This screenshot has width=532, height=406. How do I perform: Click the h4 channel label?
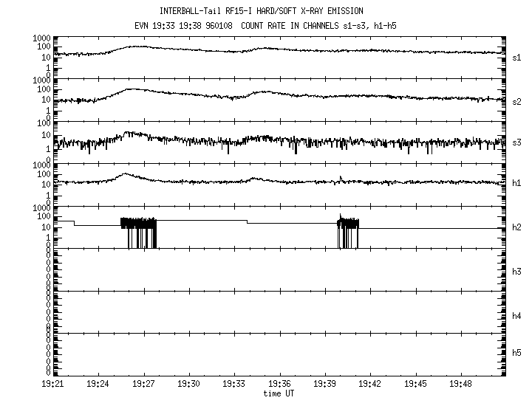click(x=517, y=316)
